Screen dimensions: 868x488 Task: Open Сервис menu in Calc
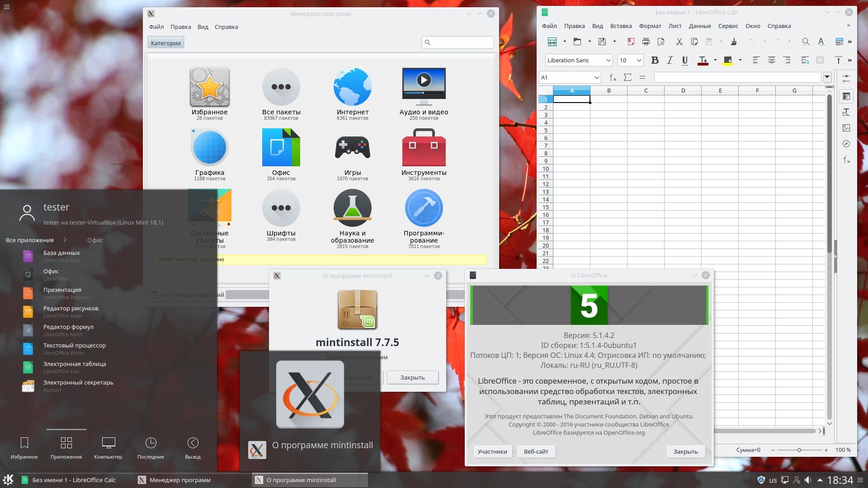(728, 26)
